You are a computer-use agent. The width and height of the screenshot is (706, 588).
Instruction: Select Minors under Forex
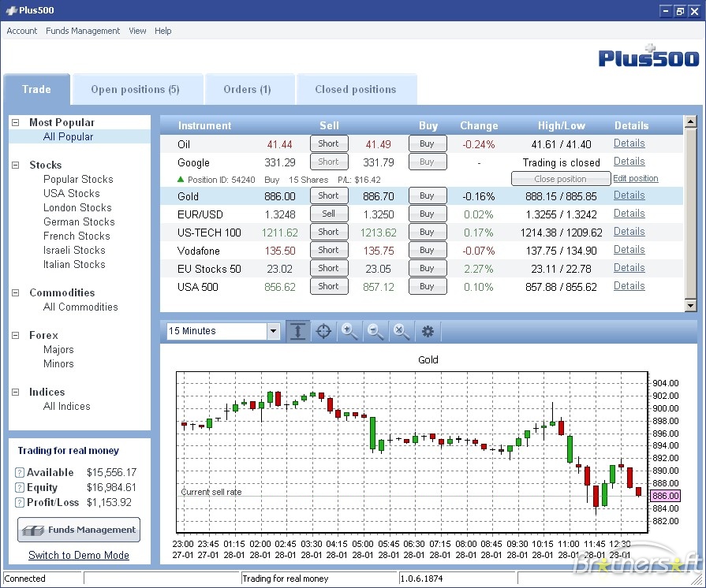pyautogui.click(x=58, y=363)
